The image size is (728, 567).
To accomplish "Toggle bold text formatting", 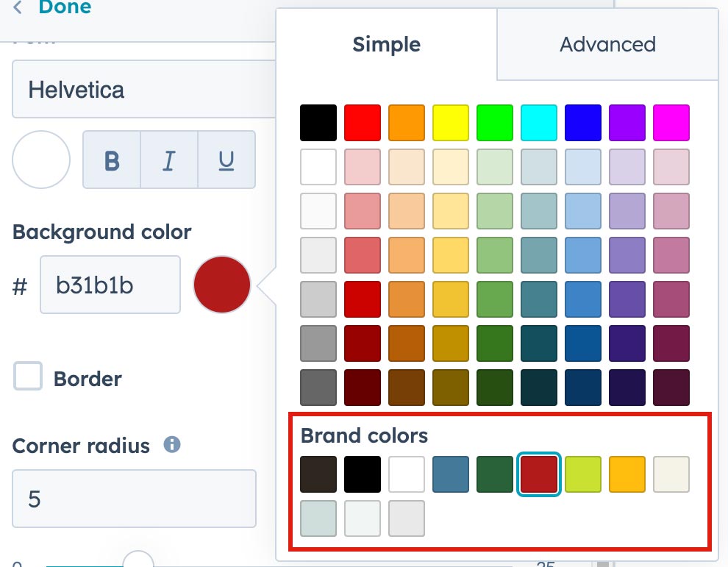I will pos(112,160).
